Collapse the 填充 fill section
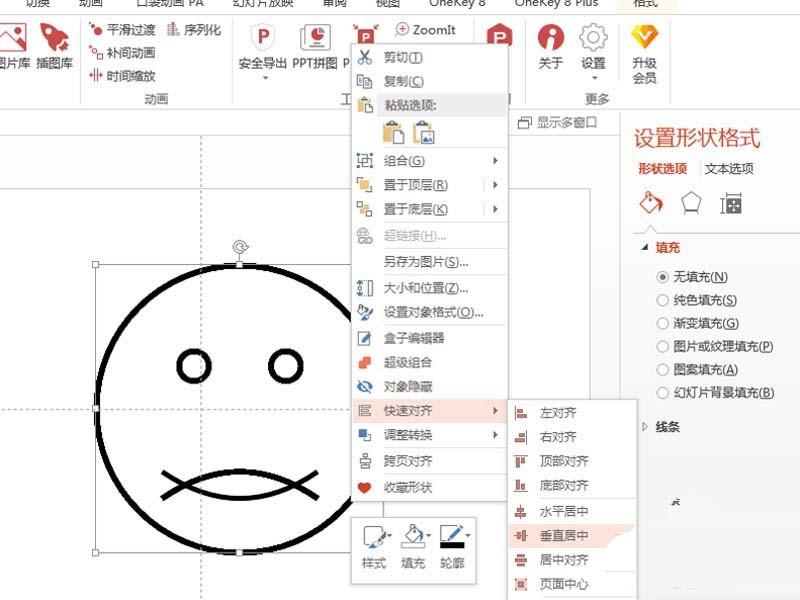Viewport: 800px width, 600px height. 648,246
